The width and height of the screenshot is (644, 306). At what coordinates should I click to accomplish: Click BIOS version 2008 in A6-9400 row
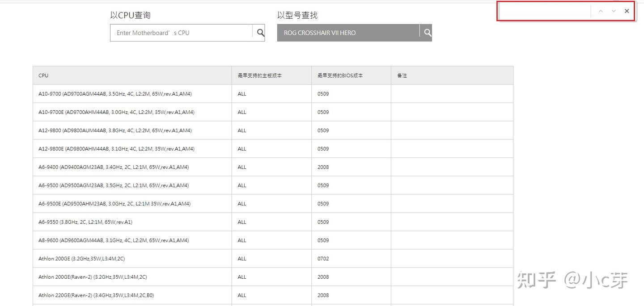(x=323, y=167)
